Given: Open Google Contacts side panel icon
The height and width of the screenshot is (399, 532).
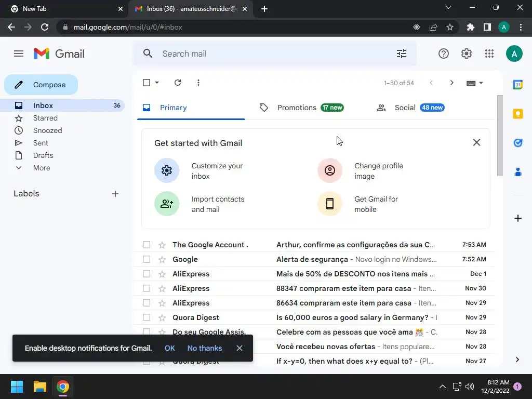Looking at the screenshot, I should click(518, 172).
